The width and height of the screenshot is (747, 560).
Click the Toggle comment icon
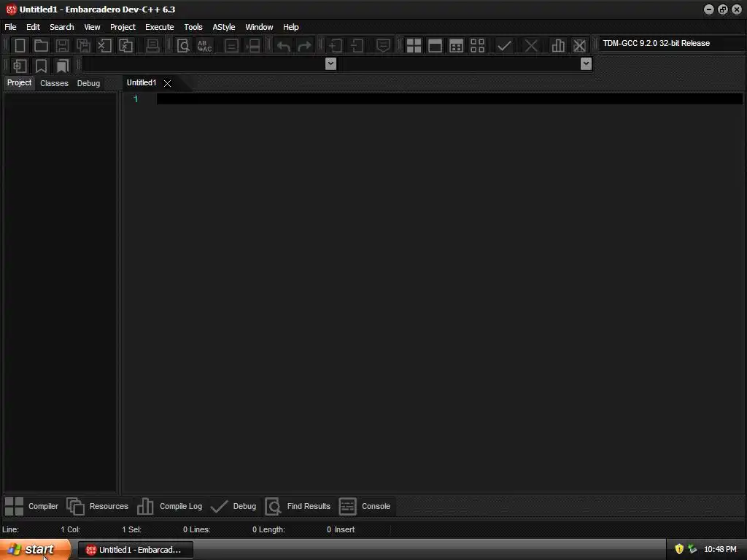[383, 46]
